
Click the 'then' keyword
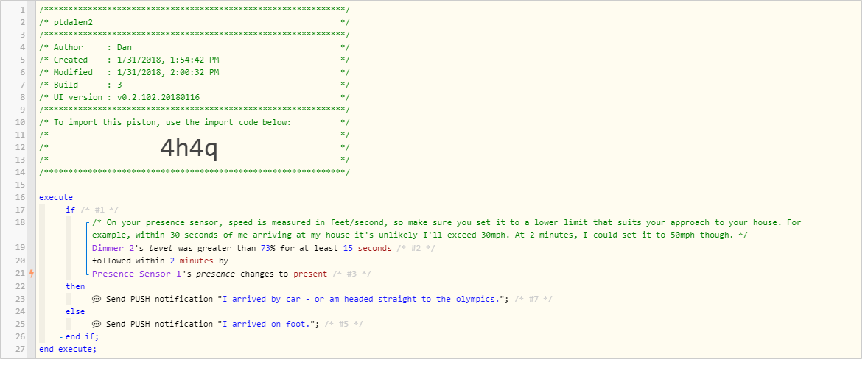click(x=75, y=286)
